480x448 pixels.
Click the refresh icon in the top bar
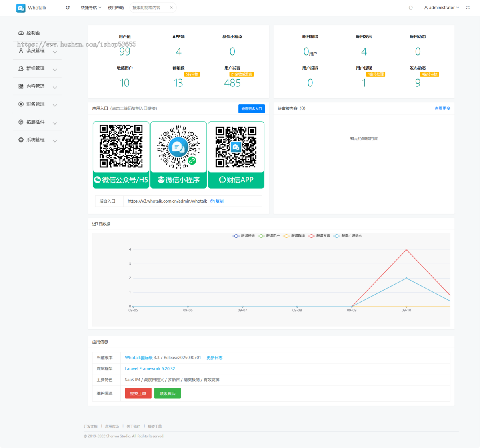[x=68, y=8]
